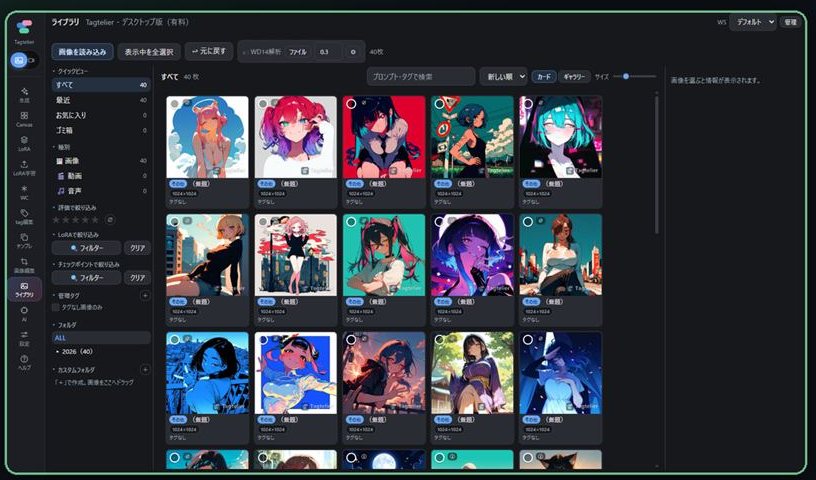This screenshot has height=480, width=816.
Task: Tick selection circle on red-background girl card
Action: click(x=351, y=104)
